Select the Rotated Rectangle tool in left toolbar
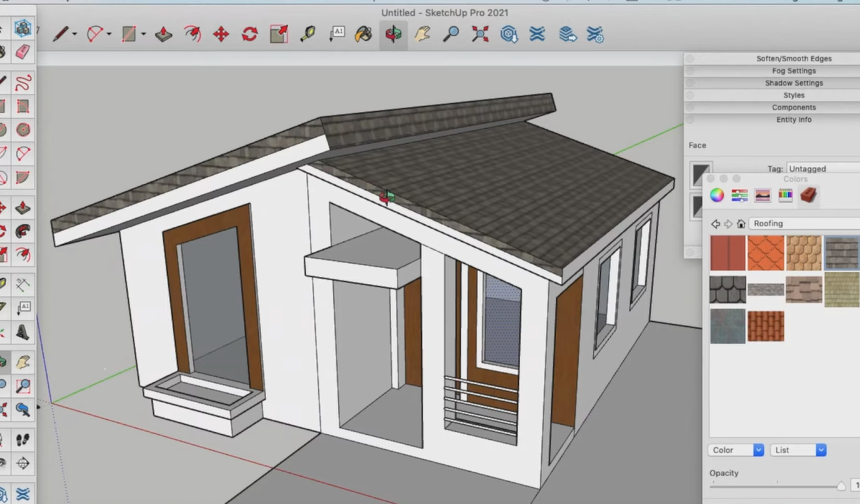 click(x=23, y=106)
